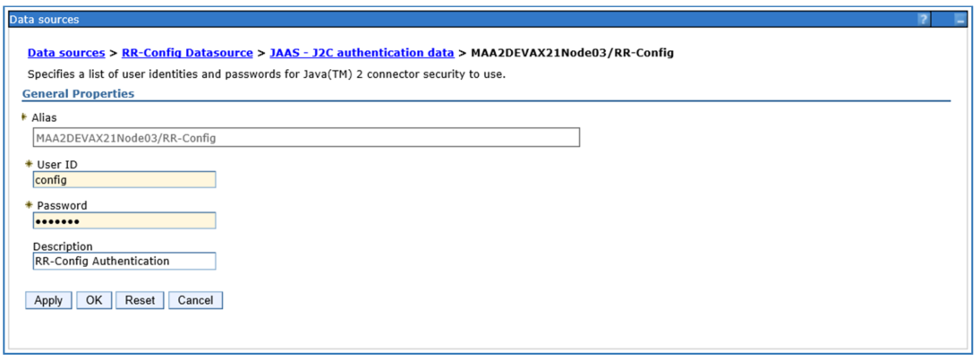
Task: Cancel the authentication data changes
Action: (x=195, y=300)
